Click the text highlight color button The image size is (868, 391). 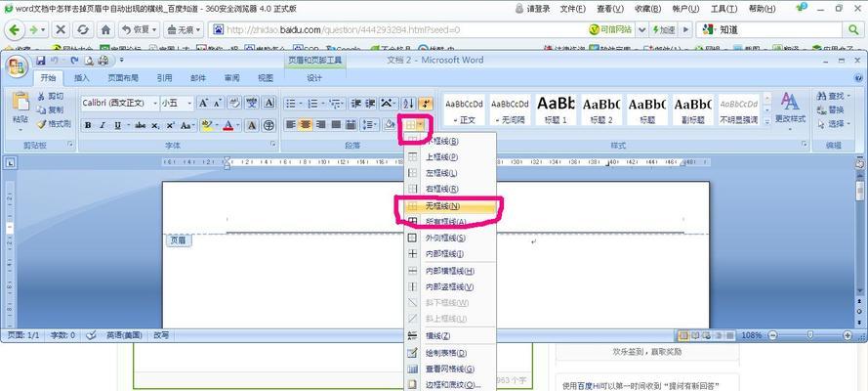206,126
